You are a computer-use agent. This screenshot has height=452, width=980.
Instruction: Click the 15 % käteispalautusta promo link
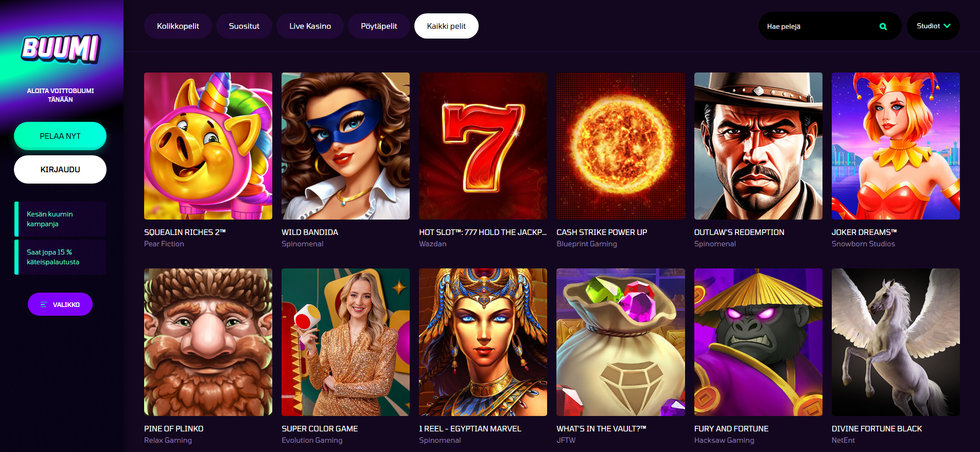pyautogui.click(x=60, y=257)
